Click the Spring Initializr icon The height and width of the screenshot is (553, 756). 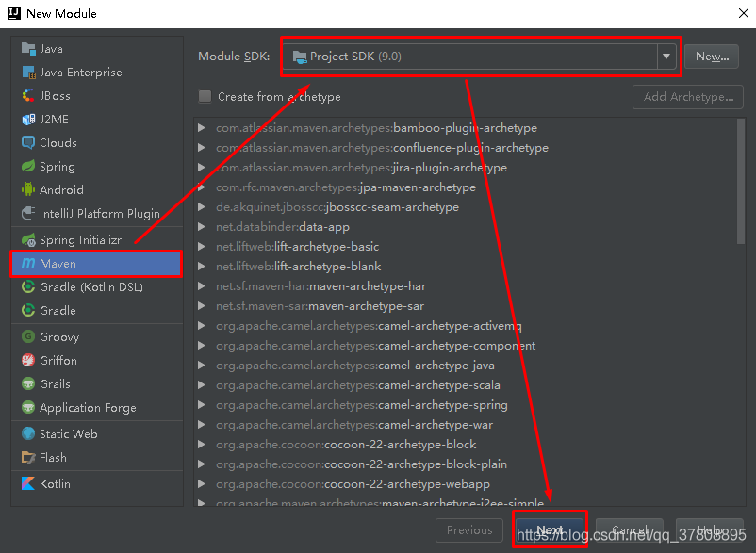tap(28, 240)
